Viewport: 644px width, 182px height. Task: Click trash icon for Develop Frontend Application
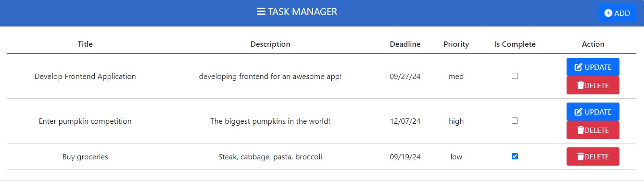(x=581, y=85)
